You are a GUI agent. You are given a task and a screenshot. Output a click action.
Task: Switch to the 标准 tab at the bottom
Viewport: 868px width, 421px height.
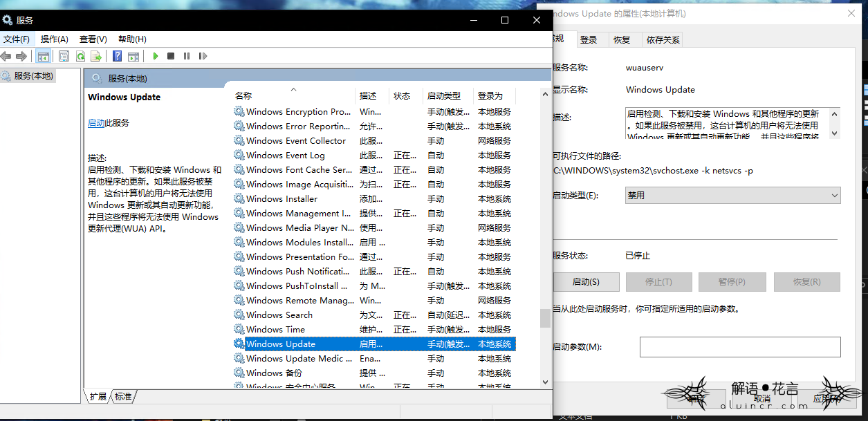[123, 396]
